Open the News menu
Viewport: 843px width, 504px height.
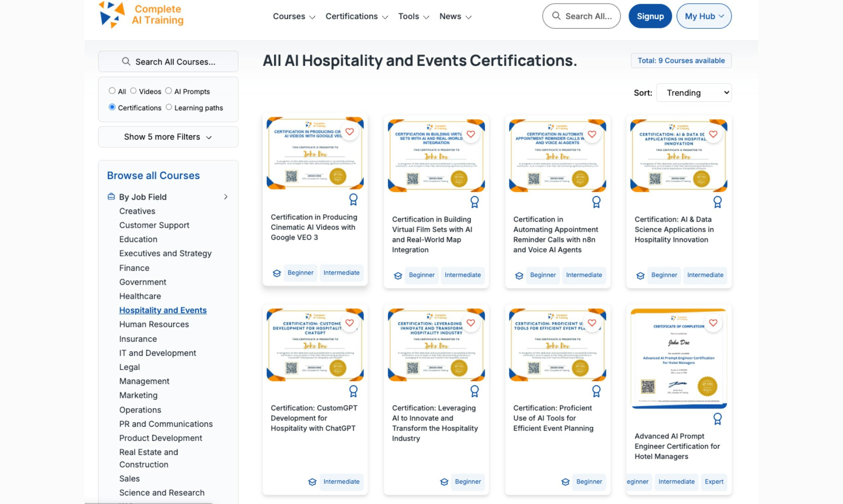point(450,16)
